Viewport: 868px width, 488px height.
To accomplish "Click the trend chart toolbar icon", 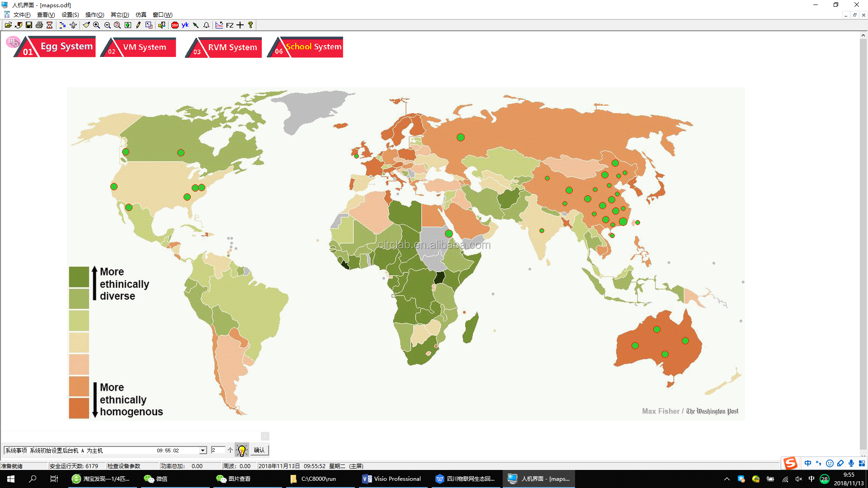I will (x=219, y=25).
